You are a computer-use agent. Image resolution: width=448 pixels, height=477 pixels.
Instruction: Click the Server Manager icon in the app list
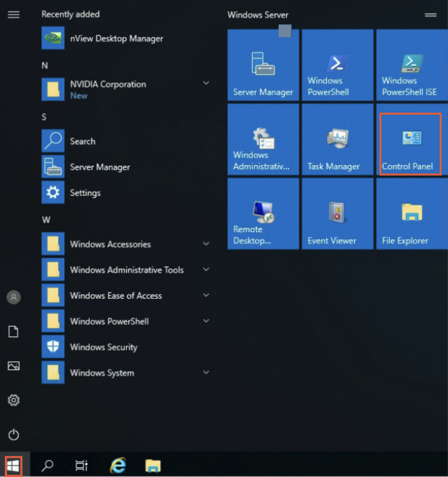click(x=53, y=167)
